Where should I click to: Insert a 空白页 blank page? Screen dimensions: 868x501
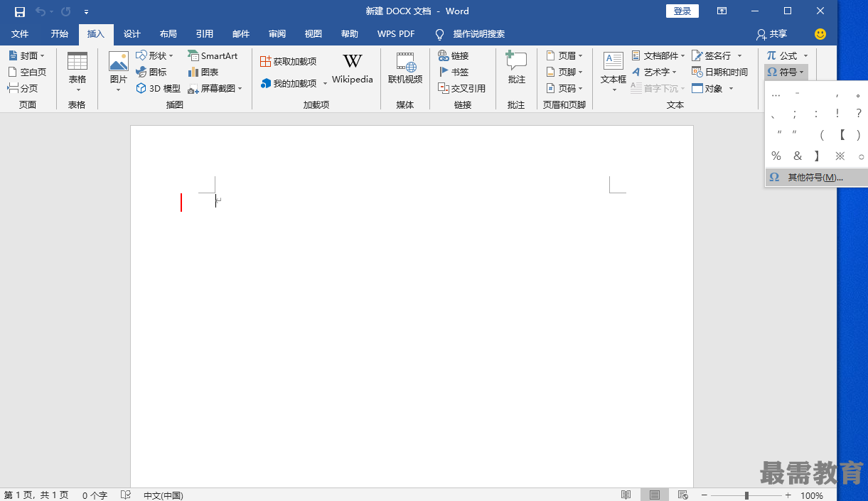tap(27, 72)
